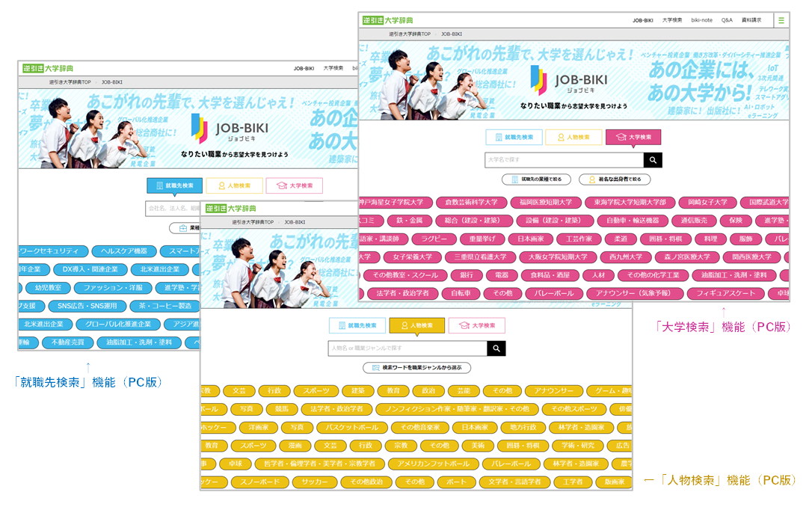Open 資料請求 in pink window header
This screenshot has height=507, width=812.
(751, 20)
